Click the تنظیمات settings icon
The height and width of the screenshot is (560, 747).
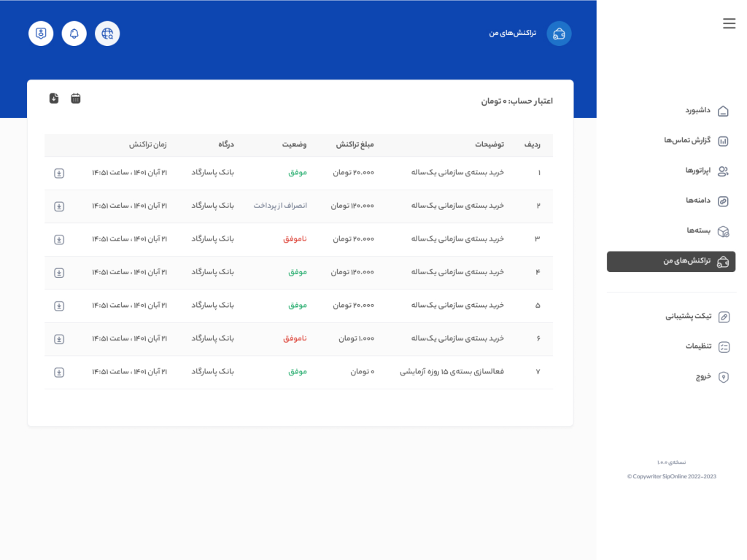click(x=724, y=347)
